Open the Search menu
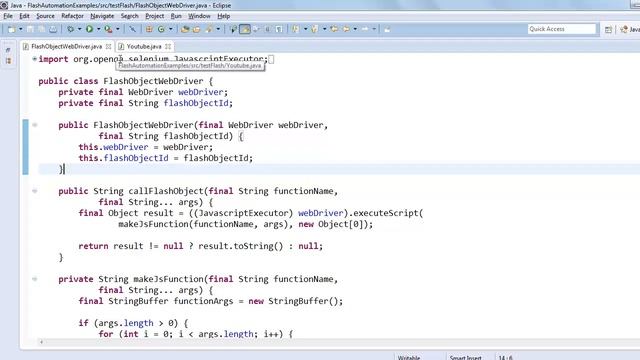Image resolution: width=640 pixels, height=360 pixels. 129,16
